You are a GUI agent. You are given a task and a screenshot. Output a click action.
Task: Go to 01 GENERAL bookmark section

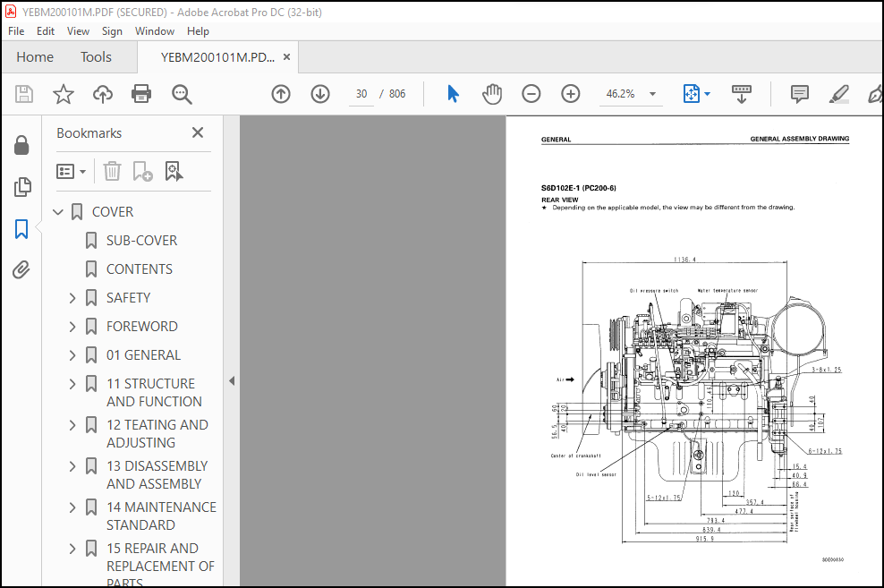pyautogui.click(x=144, y=355)
